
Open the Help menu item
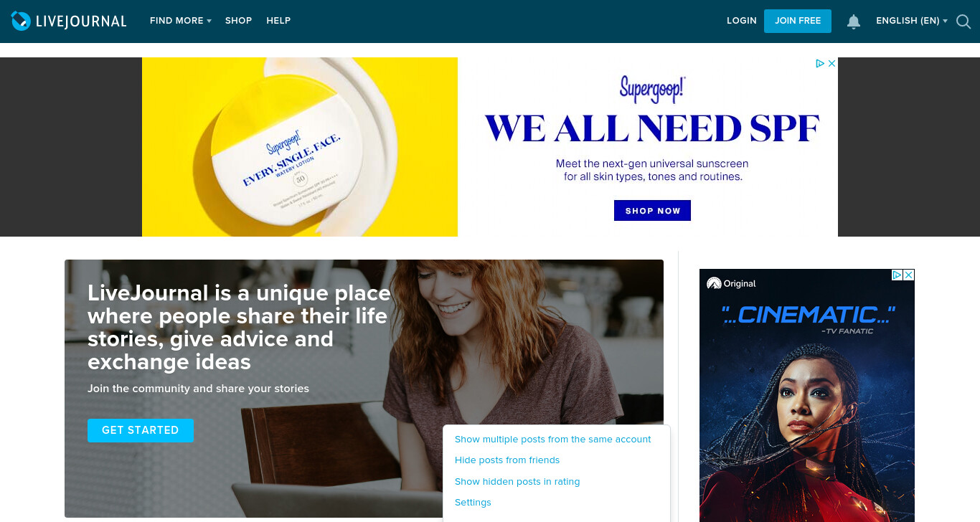(x=278, y=21)
